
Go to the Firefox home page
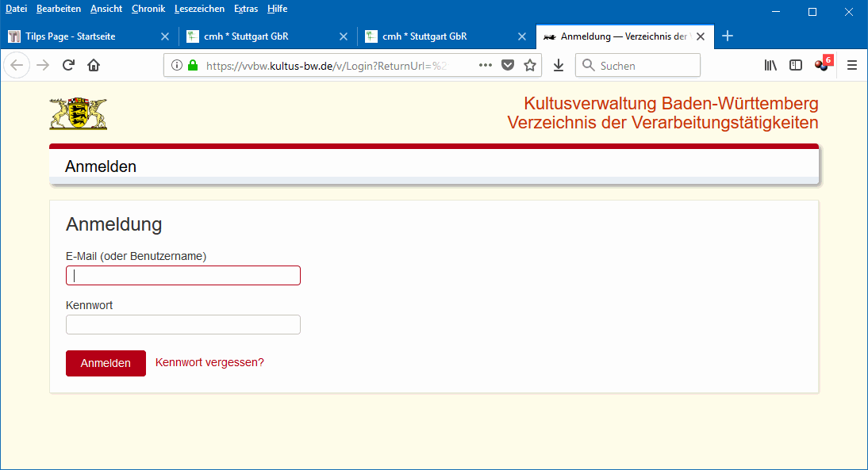coord(94,66)
